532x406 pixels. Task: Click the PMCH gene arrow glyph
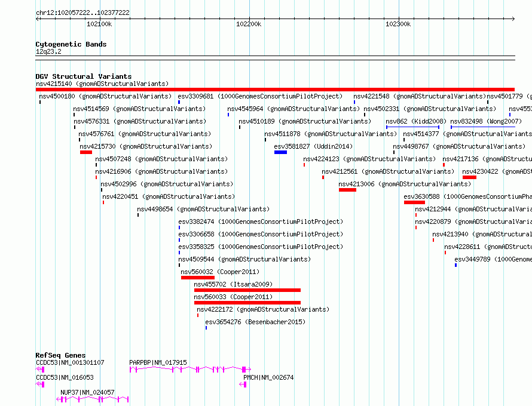pyautogui.click(x=243, y=385)
